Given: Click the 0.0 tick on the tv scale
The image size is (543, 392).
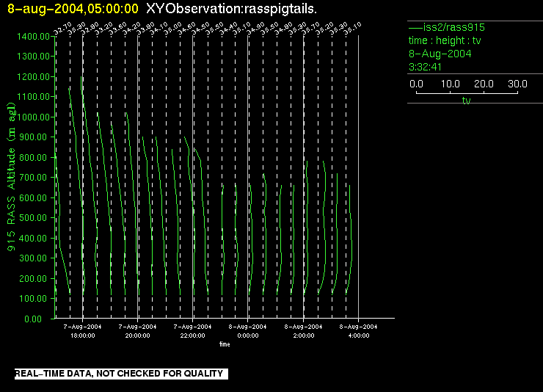Looking at the screenshot, I should 417,84.
